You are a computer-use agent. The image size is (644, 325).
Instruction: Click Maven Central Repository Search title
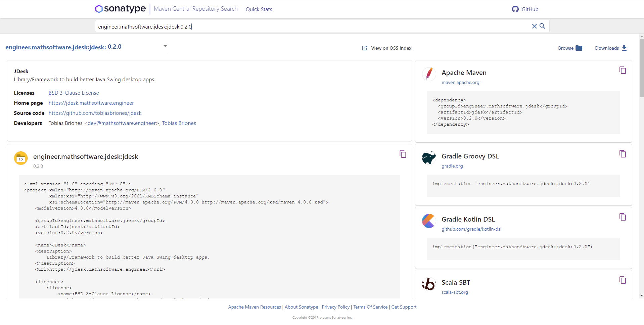(195, 9)
